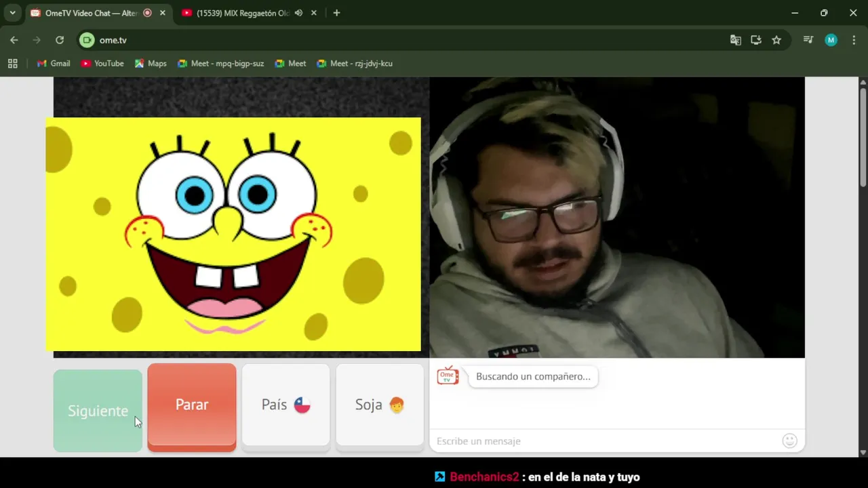
Task: Open the Meet - rzj-jdvj-kcu bookmark
Action: (x=355, y=63)
